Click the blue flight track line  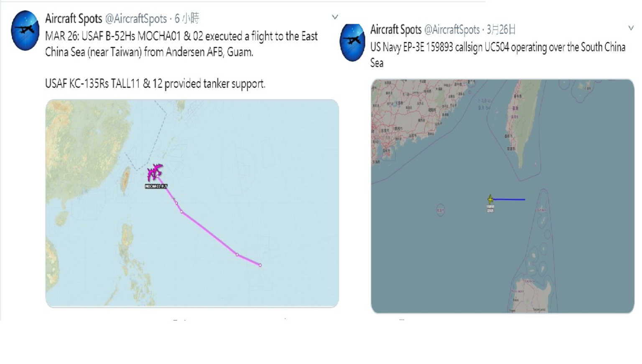coord(509,200)
